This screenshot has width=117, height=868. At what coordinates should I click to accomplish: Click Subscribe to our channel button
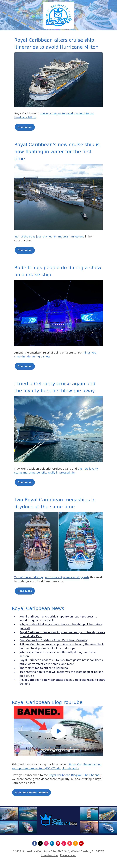click(x=31, y=792)
